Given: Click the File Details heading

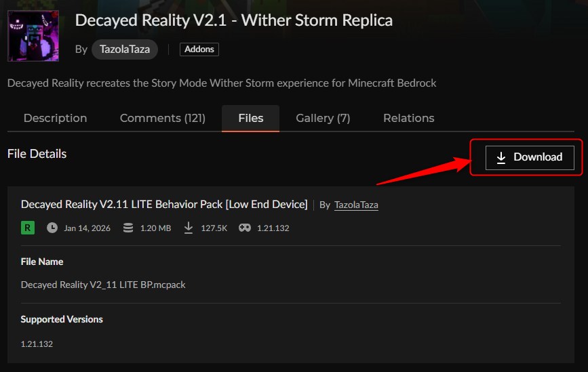Looking at the screenshot, I should tap(37, 154).
